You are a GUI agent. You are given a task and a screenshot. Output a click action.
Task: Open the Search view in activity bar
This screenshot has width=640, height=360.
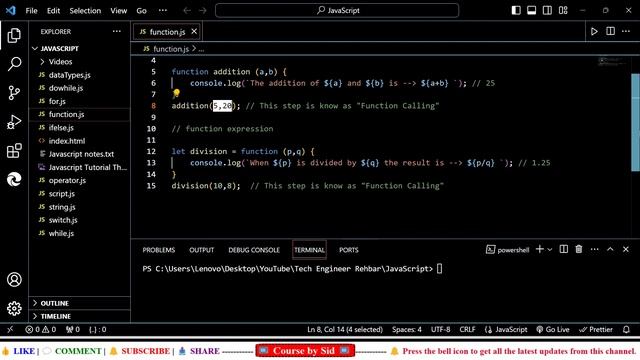pyautogui.click(x=14, y=64)
